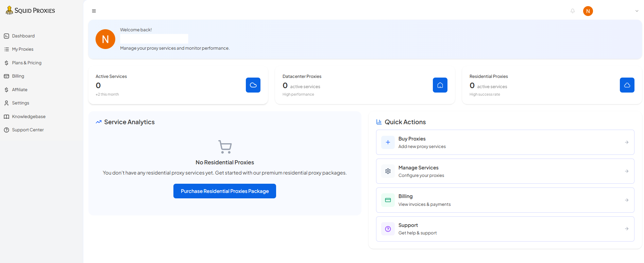Open Buy Proxies quick action
Image resolution: width=644 pixels, height=263 pixels.
505,142
